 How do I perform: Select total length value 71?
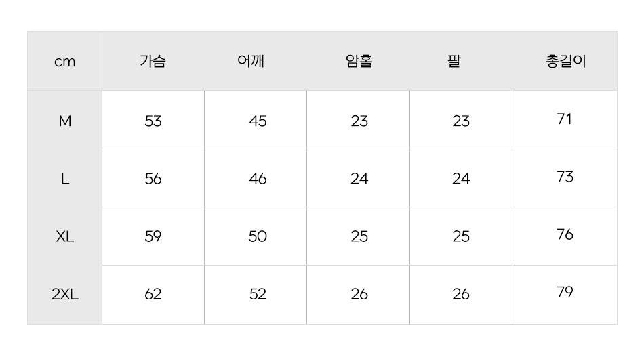tap(565, 119)
